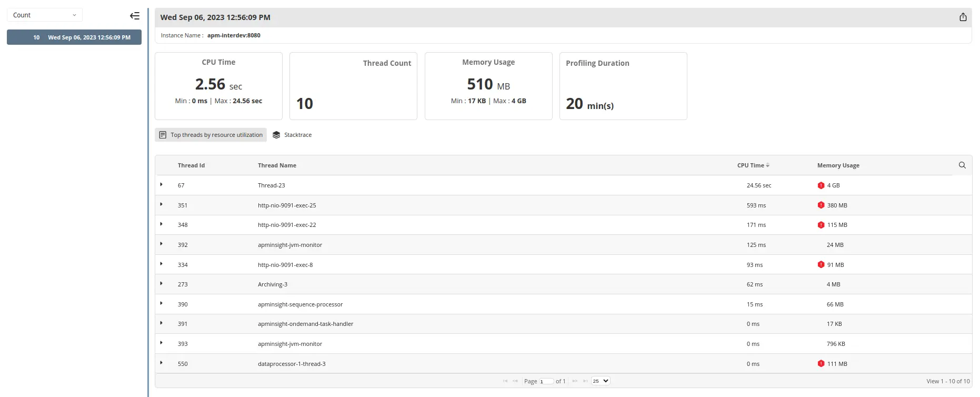Switch to the Stacktrace tab
This screenshot has height=397, width=980.
click(297, 135)
